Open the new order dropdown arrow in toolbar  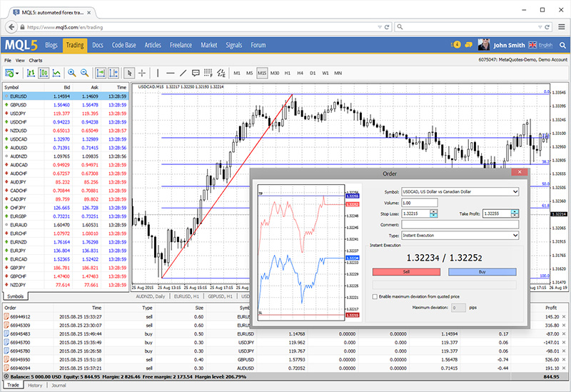tap(18, 73)
